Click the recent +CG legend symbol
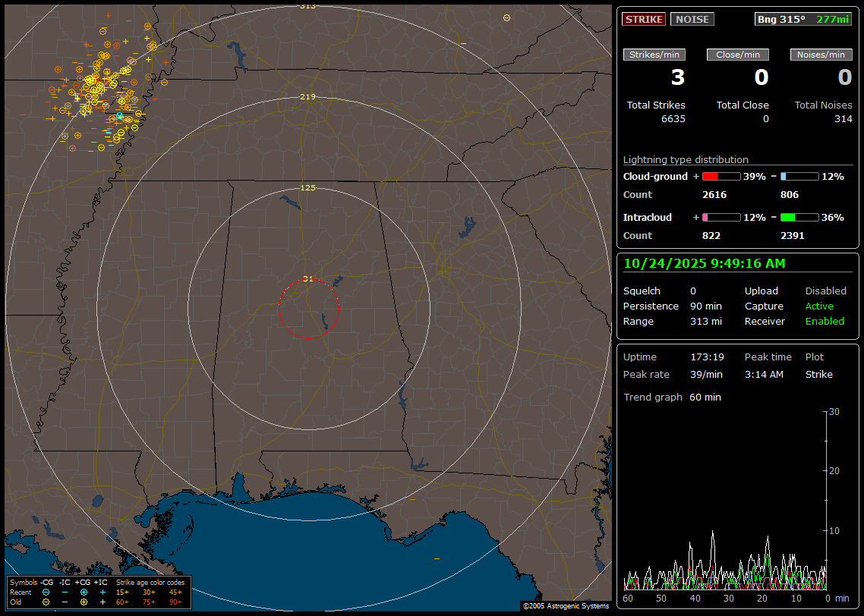This screenshot has width=864, height=616. [x=84, y=592]
